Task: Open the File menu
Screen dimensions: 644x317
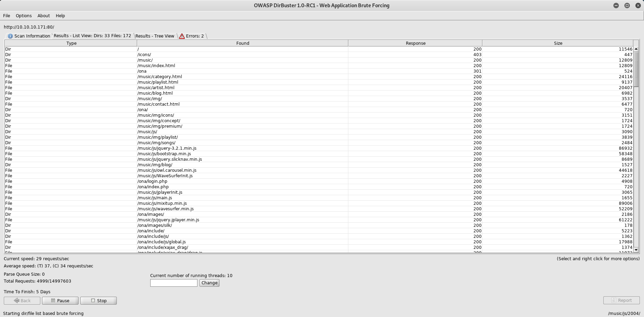Action: tap(7, 15)
